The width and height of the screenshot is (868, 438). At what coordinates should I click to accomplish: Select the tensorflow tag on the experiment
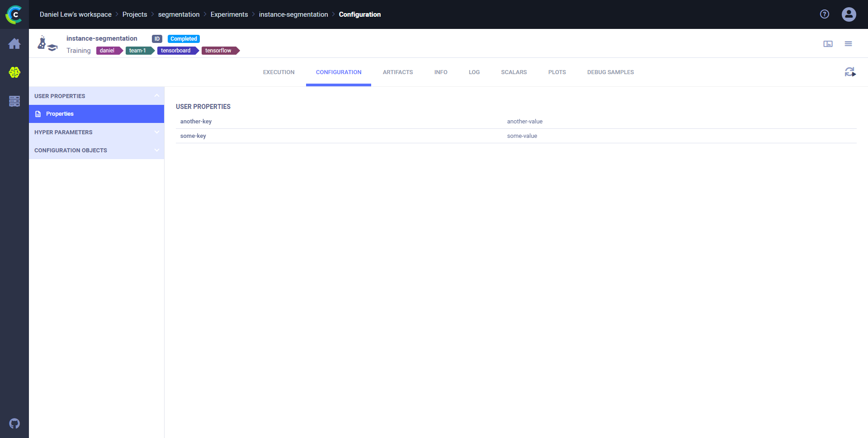[218, 51]
